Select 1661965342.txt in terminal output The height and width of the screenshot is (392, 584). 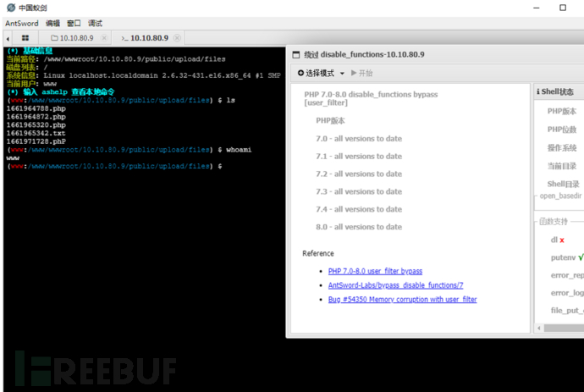(x=36, y=133)
